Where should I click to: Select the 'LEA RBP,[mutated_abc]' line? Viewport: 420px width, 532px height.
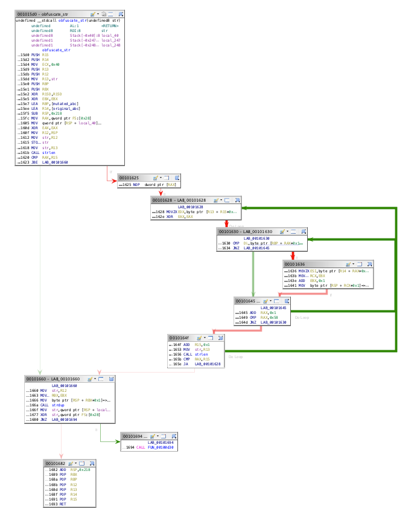click(48, 104)
